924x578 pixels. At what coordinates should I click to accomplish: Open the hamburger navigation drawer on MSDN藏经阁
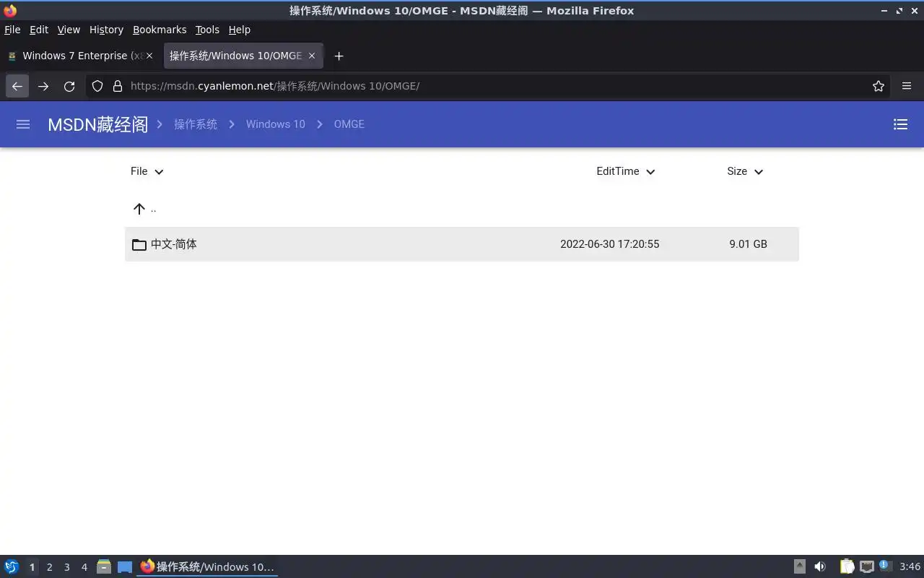click(x=23, y=124)
